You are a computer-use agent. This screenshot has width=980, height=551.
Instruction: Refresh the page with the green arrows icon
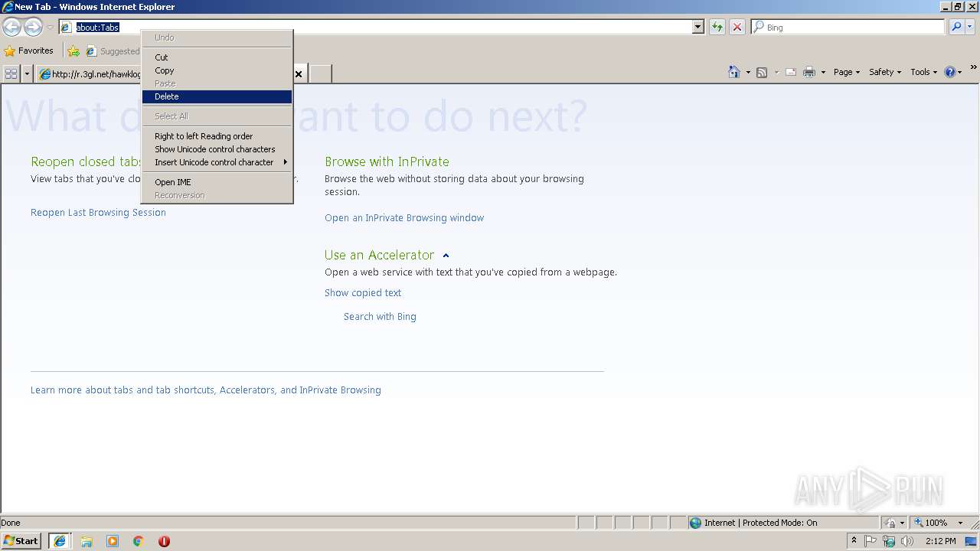tap(717, 27)
